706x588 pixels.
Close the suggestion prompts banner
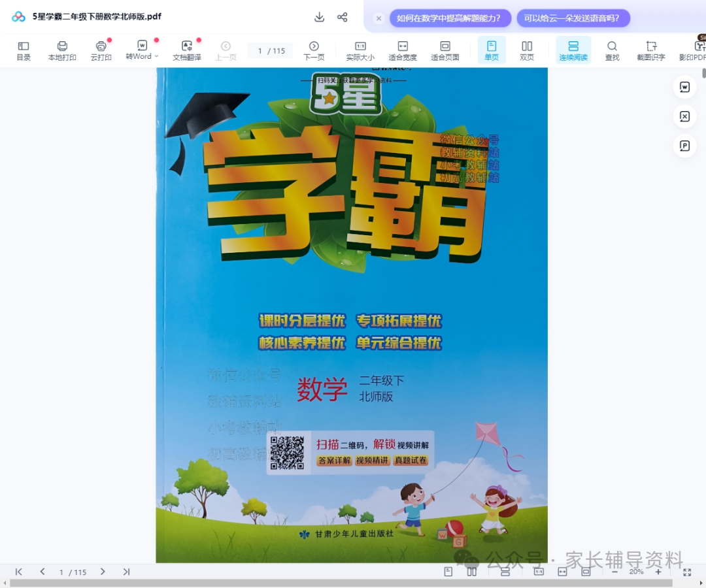(378, 18)
